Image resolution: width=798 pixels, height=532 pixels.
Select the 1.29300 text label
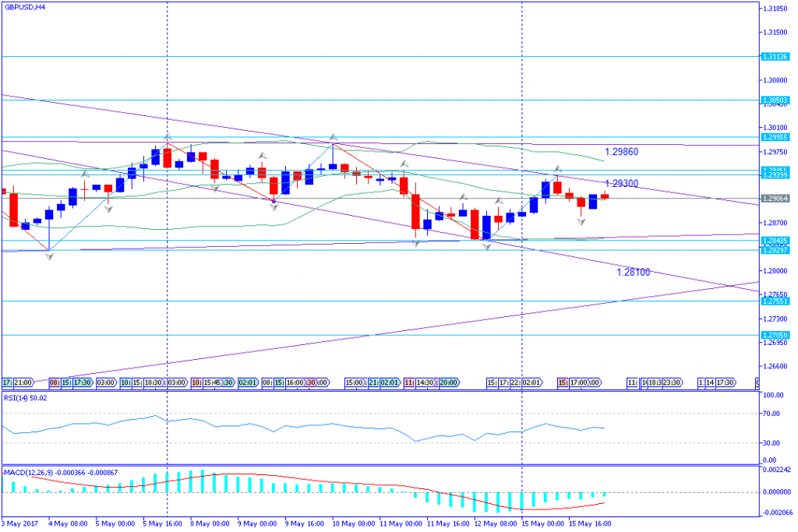622,184
